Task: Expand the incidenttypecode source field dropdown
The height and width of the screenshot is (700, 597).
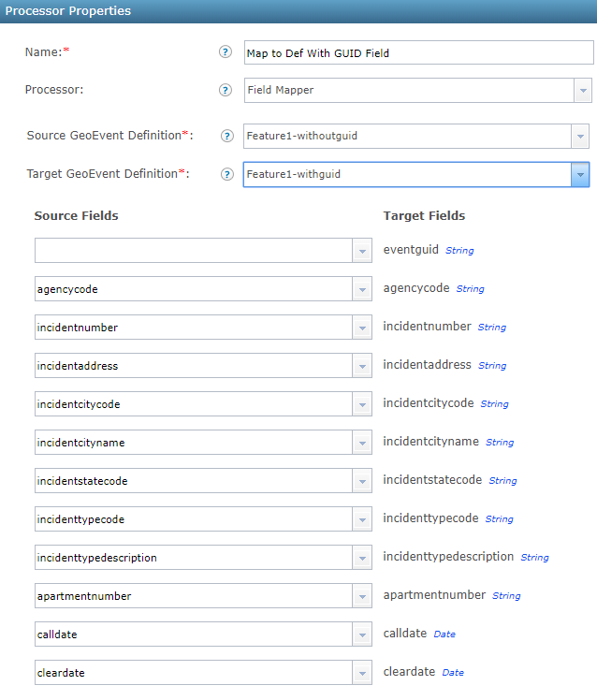Action: [362, 519]
